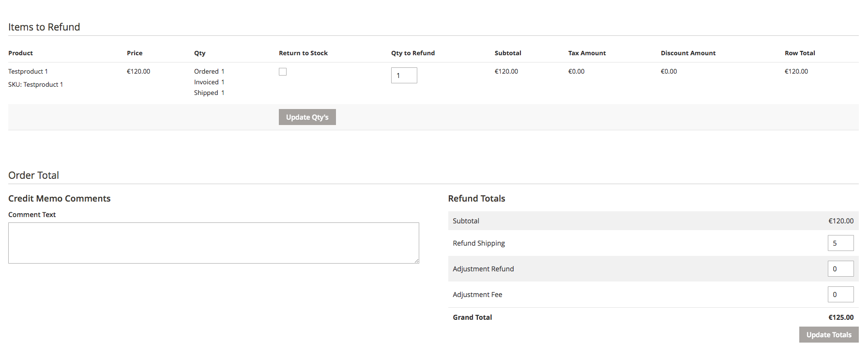This screenshot has height=345, width=868.
Task: Click the Product column header
Action: pyautogui.click(x=20, y=53)
